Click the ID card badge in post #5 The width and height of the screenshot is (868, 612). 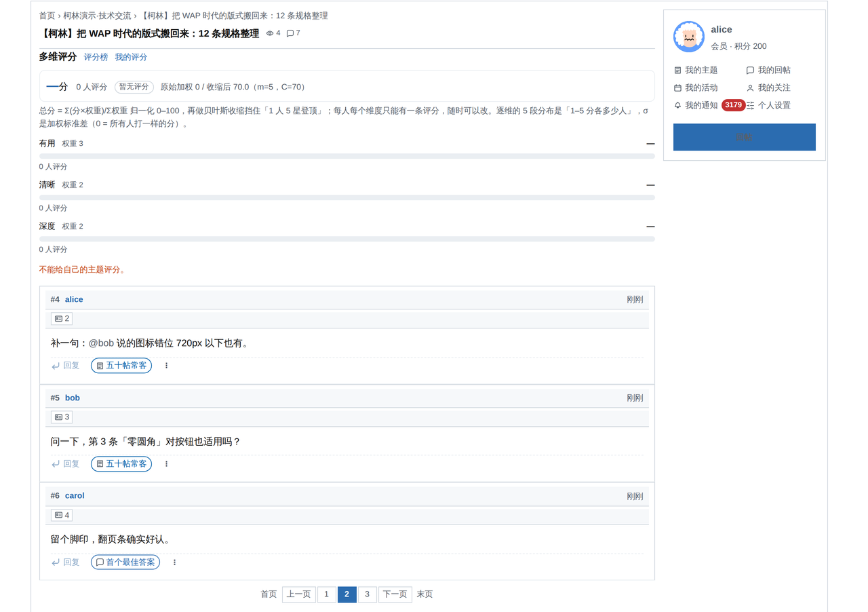coord(62,417)
